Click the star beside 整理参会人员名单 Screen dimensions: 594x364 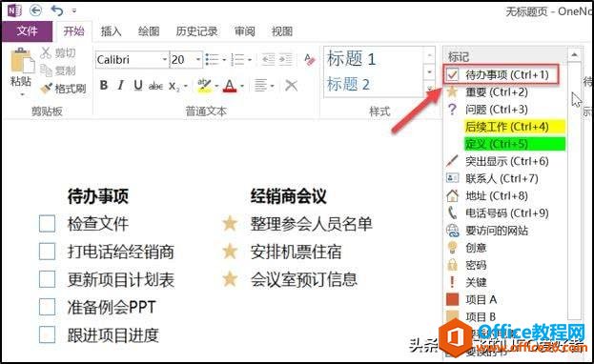click(x=230, y=224)
